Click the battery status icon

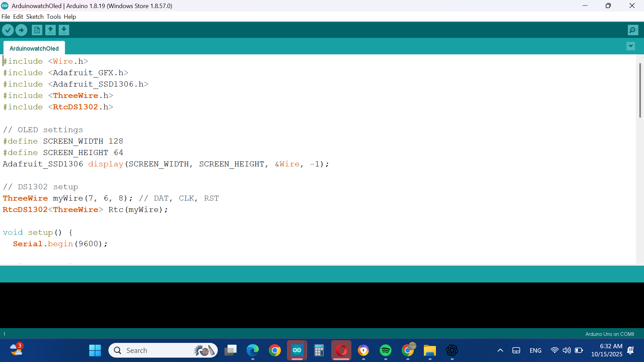tap(579, 351)
